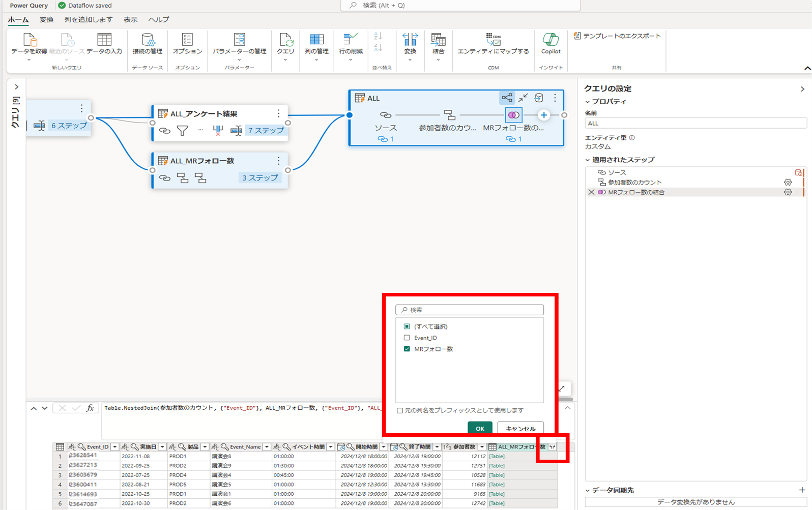The image size is (812, 510).
Task: Toggle the (すべて選択) checkbox
Action: pos(407,326)
